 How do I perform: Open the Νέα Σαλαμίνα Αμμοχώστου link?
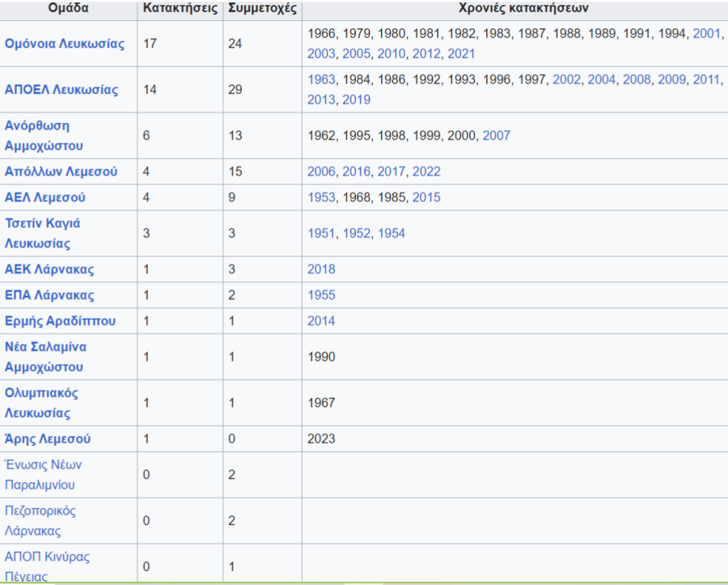click(45, 357)
